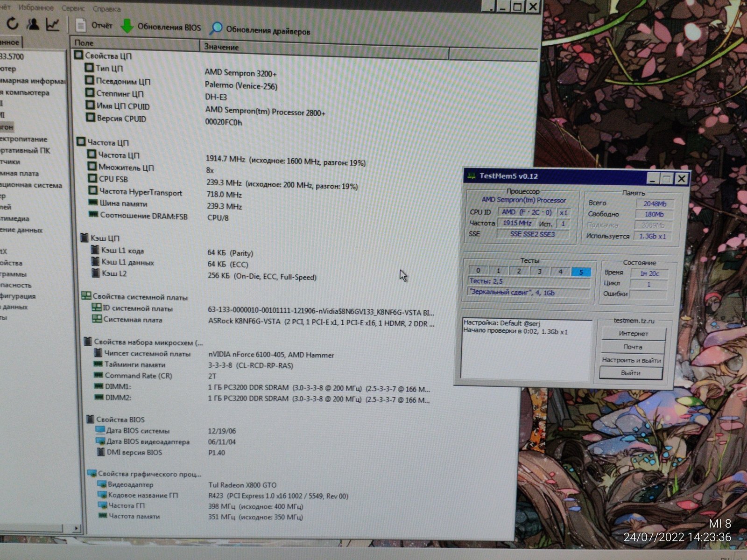
Task: Select the Кэш ЦП group icon
Action: click(84, 238)
